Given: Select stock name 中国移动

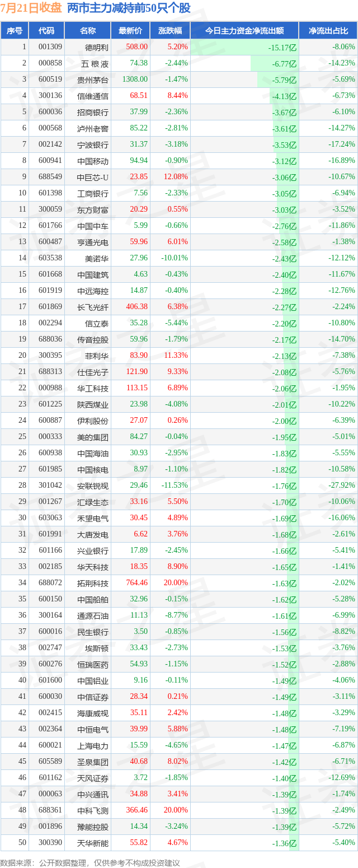Looking at the screenshot, I should [93, 161].
